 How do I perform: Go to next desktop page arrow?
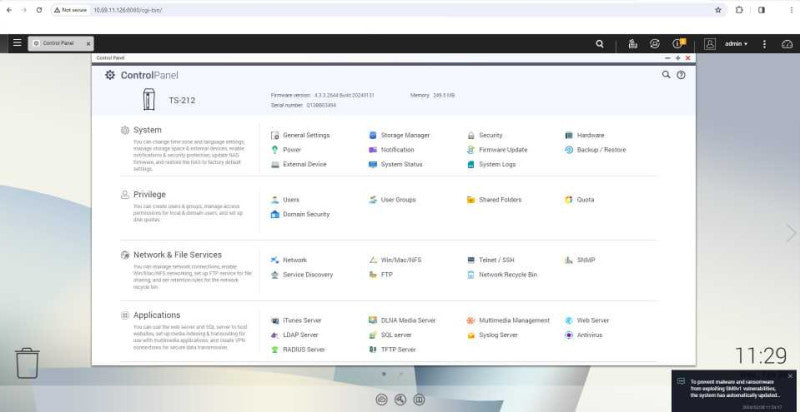pyautogui.click(x=791, y=233)
